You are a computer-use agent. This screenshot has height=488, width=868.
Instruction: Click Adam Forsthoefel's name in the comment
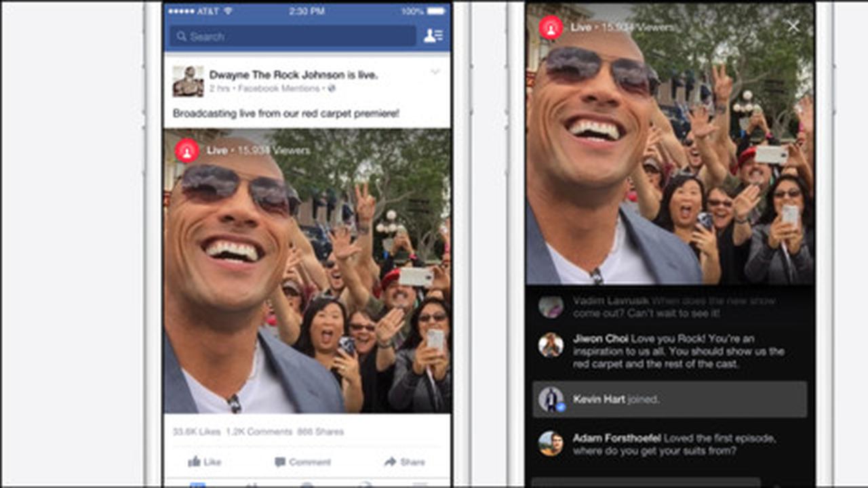point(617,438)
